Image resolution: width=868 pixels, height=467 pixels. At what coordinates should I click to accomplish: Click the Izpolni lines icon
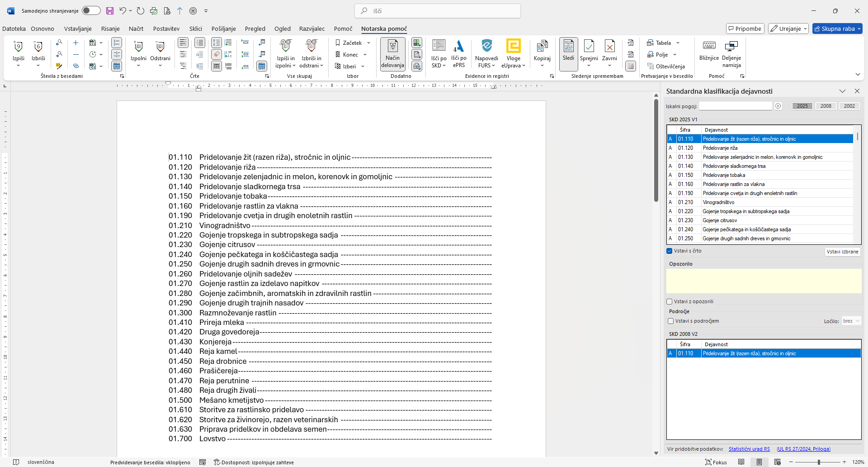[x=138, y=48]
